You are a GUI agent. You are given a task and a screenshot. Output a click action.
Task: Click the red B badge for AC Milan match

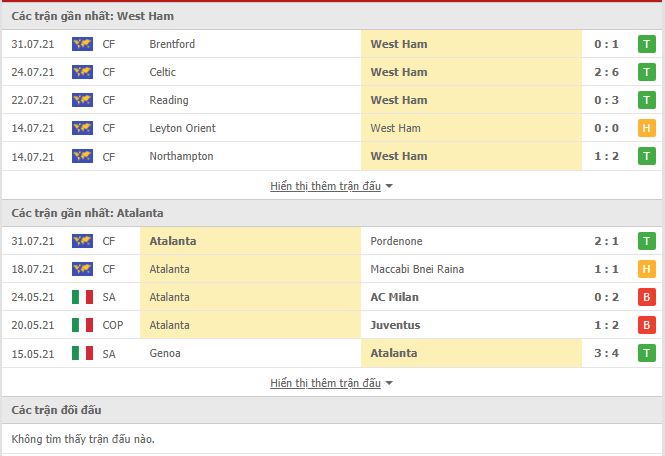click(646, 297)
